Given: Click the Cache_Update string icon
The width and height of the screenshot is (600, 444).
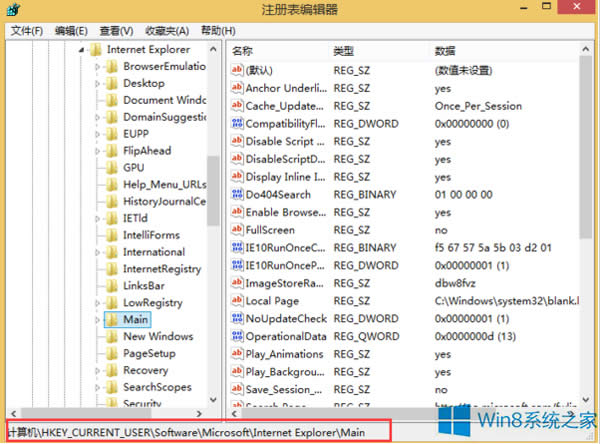Looking at the screenshot, I should 237,105.
